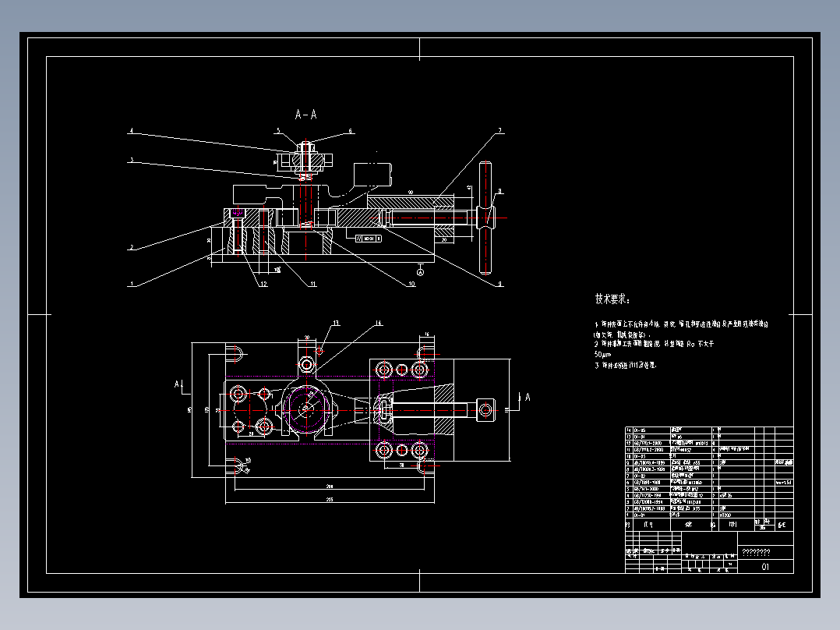The image size is (840, 630).
Task: Click part callout number 10
Action: [x=411, y=284]
